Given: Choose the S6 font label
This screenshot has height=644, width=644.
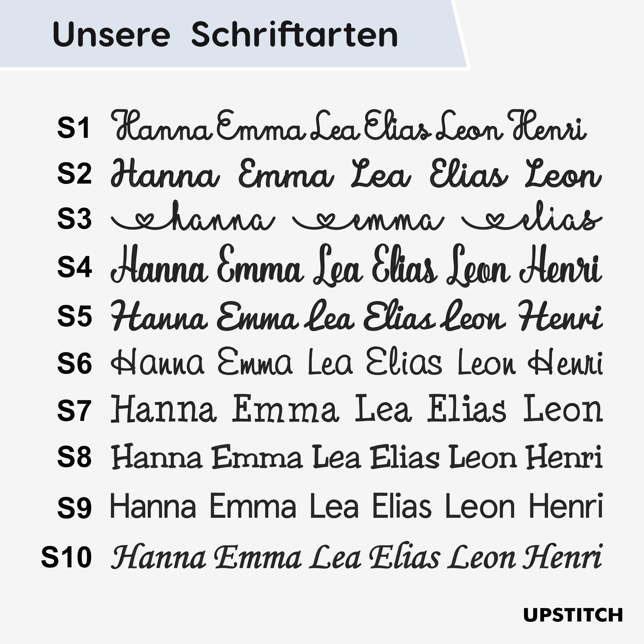Looking at the screenshot, I should coord(74,363).
